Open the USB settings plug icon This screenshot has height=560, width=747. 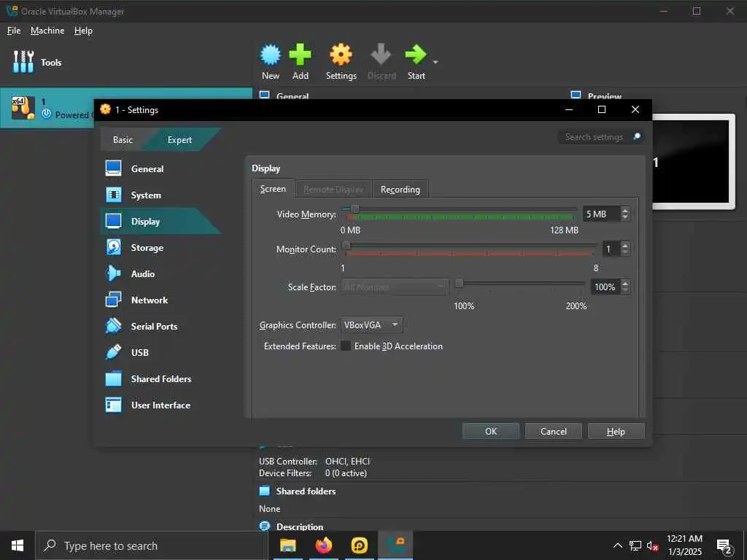(113, 352)
